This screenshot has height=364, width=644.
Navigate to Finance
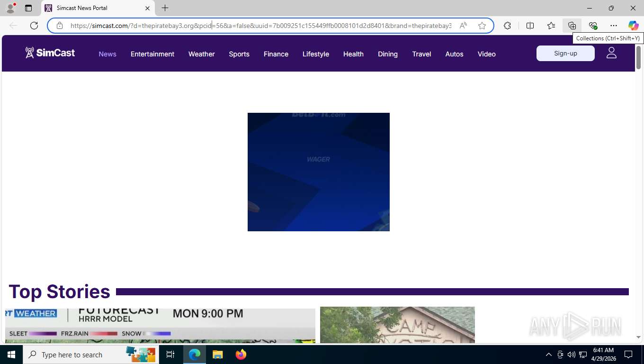[x=276, y=54]
